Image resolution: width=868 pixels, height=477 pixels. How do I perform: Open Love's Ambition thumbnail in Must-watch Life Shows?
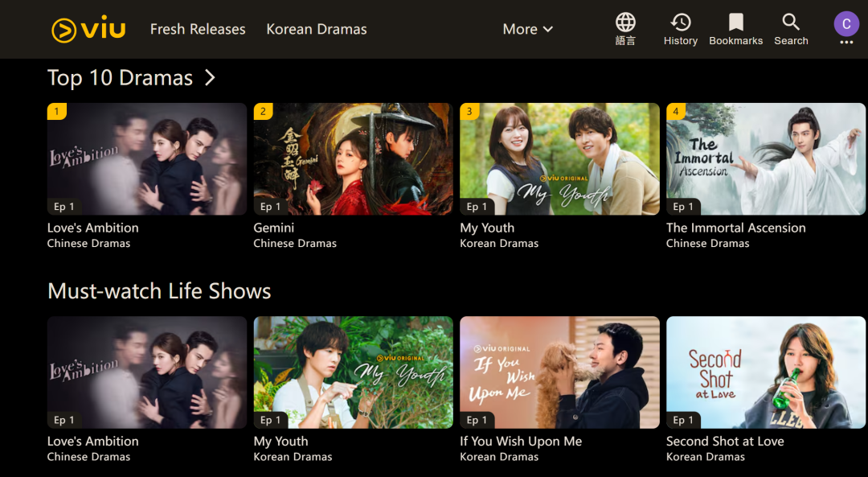pos(147,372)
